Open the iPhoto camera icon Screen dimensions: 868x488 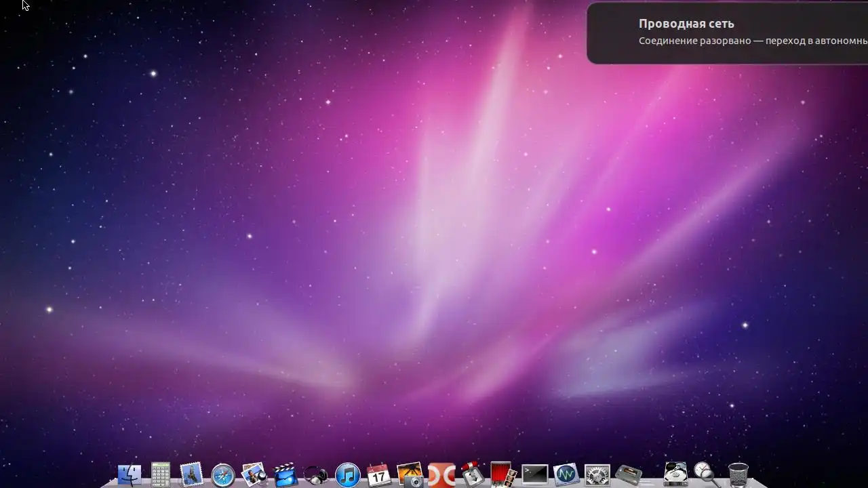pos(410,475)
